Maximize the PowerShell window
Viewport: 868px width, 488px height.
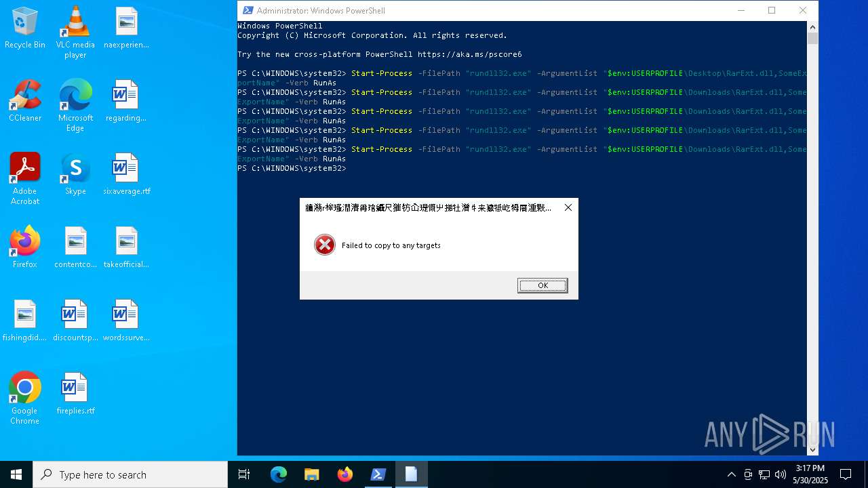tap(772, 10)
